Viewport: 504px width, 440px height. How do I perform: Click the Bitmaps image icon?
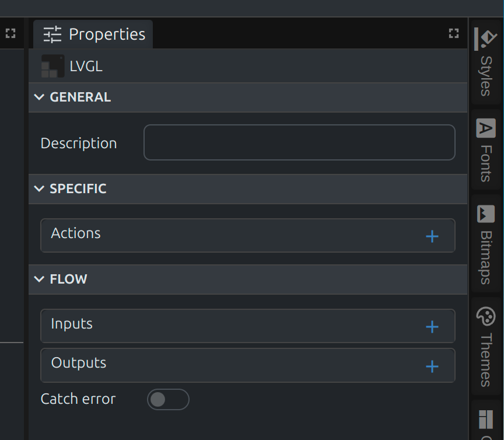point(485,214)
